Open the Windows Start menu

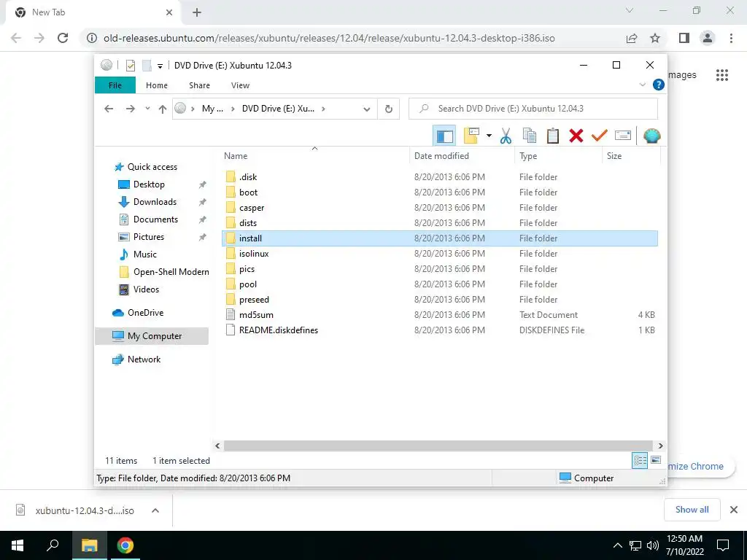[x=18, y=545]
